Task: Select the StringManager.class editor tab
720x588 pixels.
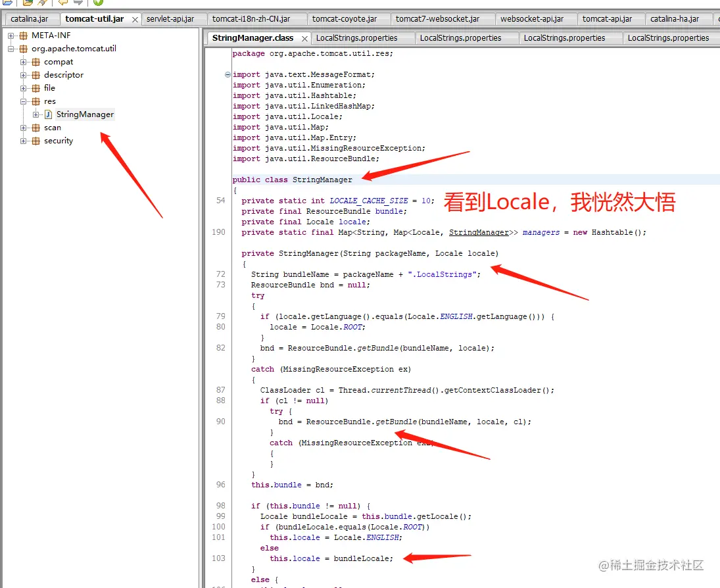Action: (253, 38)
